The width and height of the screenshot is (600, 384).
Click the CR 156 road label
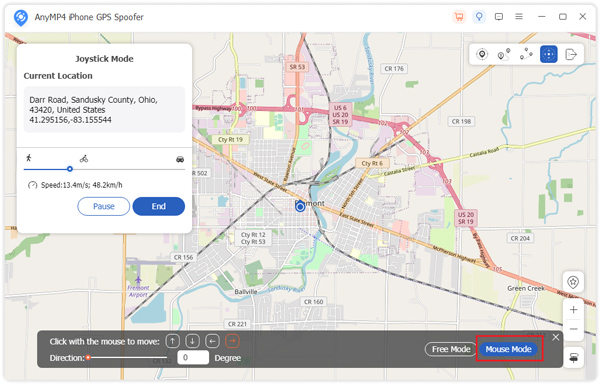(183, 257)
